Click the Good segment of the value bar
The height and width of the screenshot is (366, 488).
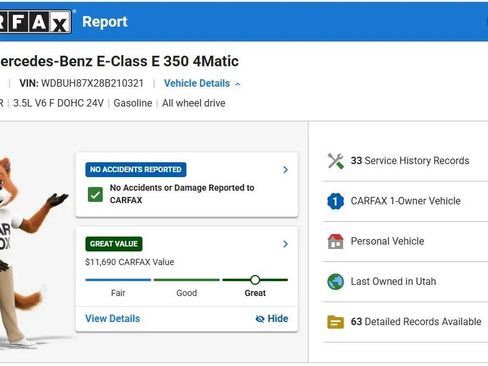point(187,280)
